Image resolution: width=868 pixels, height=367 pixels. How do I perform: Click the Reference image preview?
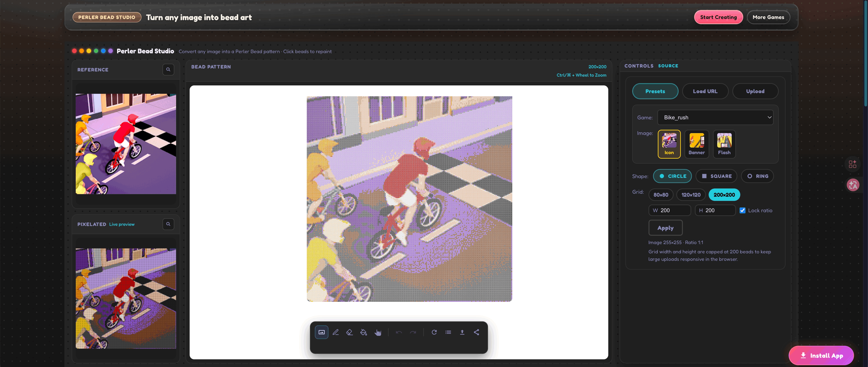click(126, 144)
